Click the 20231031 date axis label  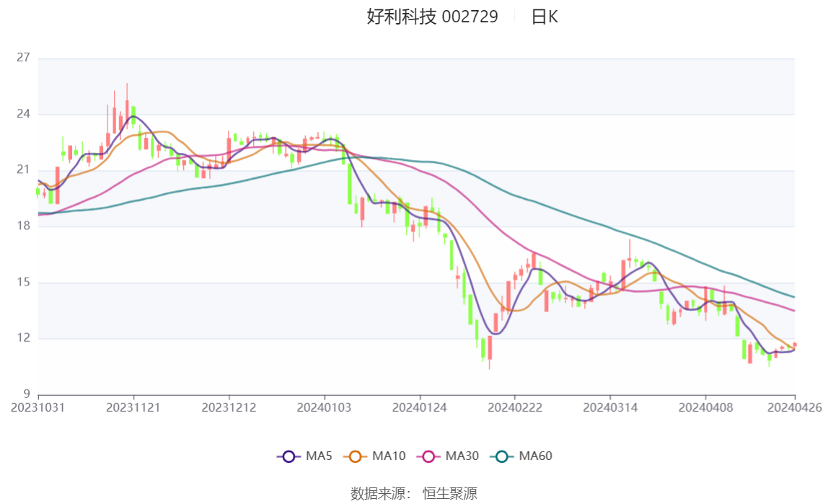click(38, 407)
